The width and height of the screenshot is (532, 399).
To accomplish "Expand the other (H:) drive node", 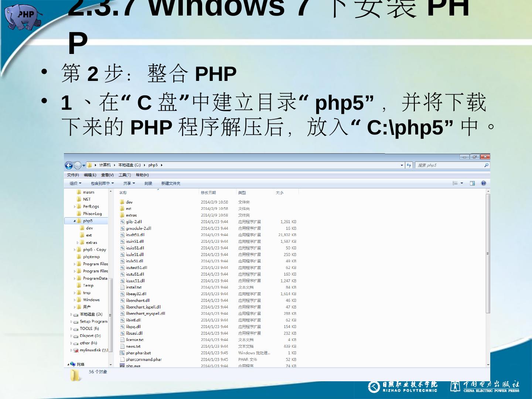I will pyautogui.click(x=71, y=343).
